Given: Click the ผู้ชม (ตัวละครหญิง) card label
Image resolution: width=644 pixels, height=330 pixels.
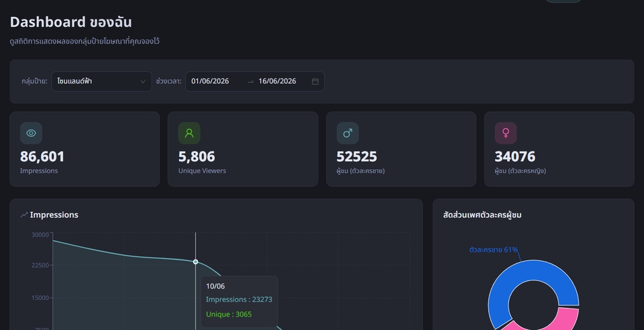Looking at the screenshot, I should pos(520,171).
